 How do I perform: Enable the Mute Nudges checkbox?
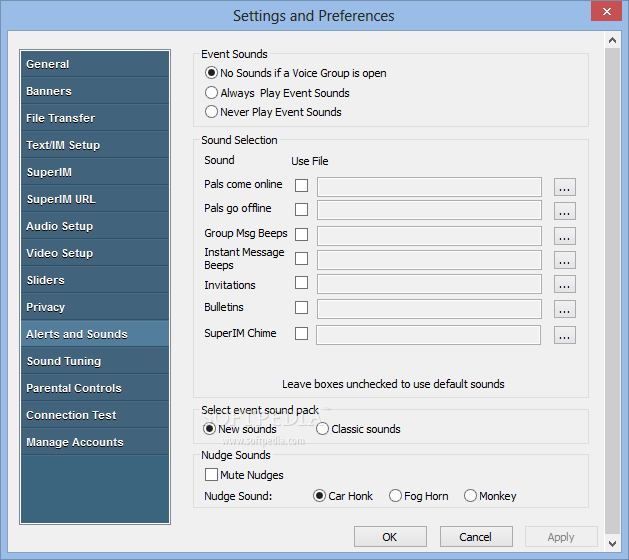211,475
